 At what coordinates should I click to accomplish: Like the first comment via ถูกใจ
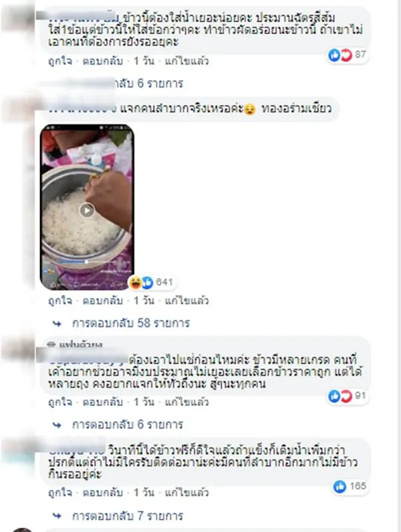60,61
